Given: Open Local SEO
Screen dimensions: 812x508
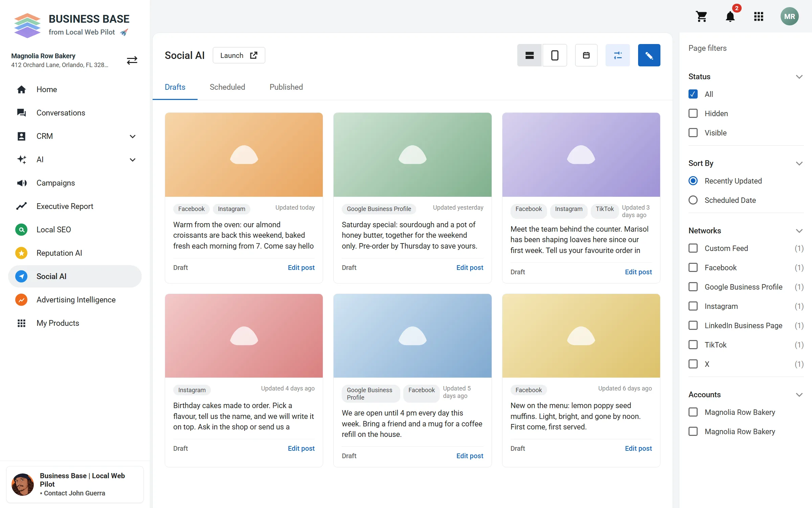Looking at the screenshot, I should [75, 230].
